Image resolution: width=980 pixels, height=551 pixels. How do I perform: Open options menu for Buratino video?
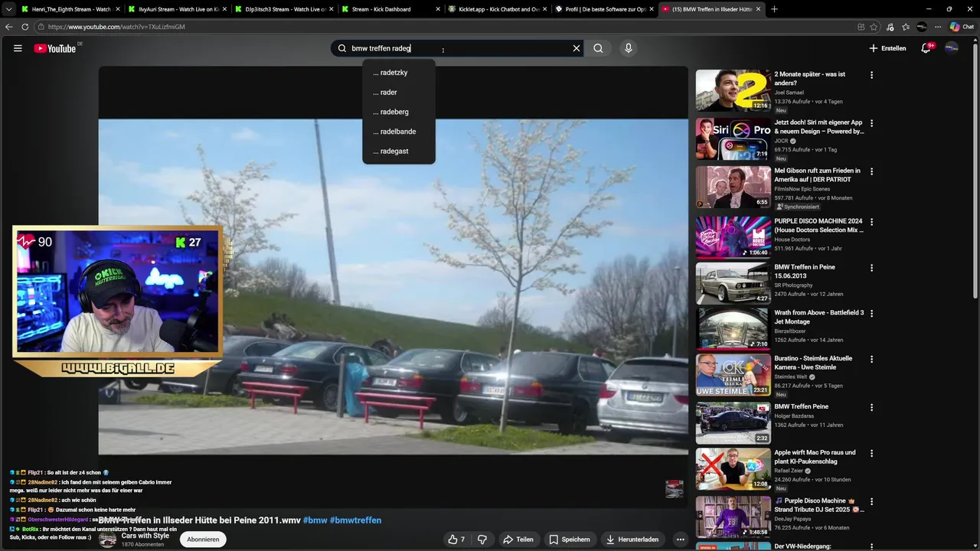pos(871,360)
